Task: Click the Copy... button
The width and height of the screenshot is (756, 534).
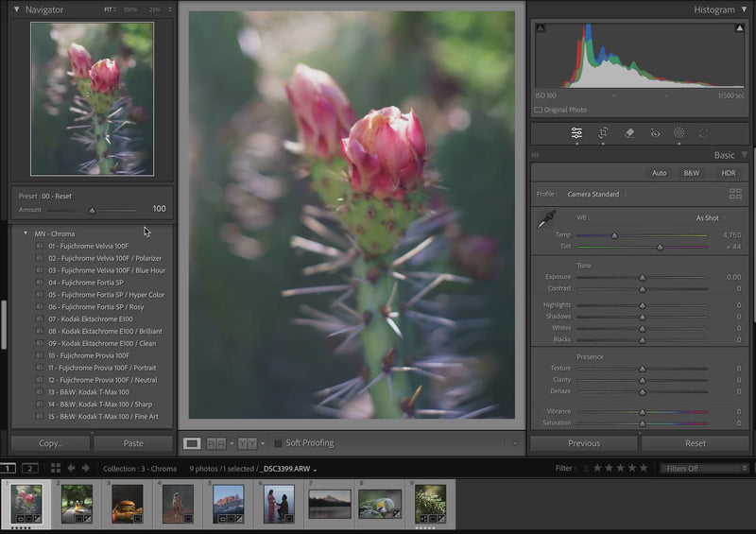Action: tap(51, 442)
